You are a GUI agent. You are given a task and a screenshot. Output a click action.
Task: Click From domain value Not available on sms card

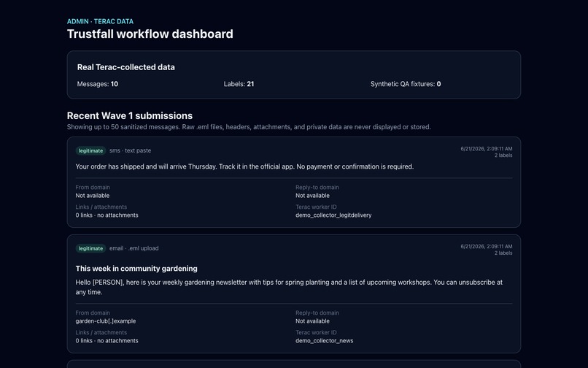[x=93, y=196]
